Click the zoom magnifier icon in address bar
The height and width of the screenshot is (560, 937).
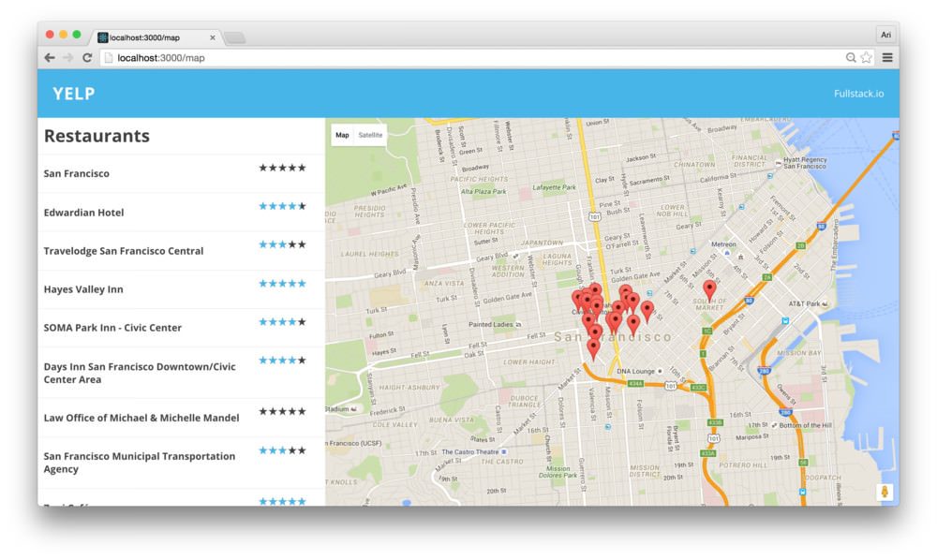[x=851, y=58]
